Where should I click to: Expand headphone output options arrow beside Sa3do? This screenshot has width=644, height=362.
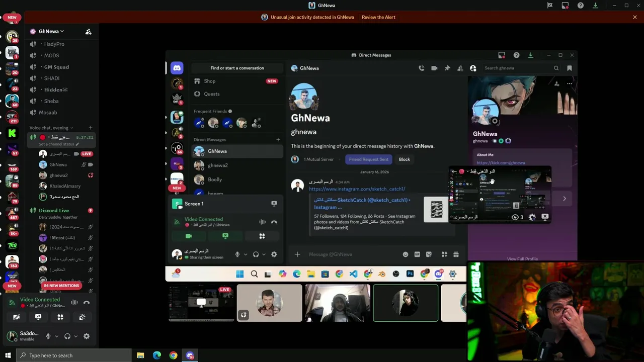(x=75, y=336)
